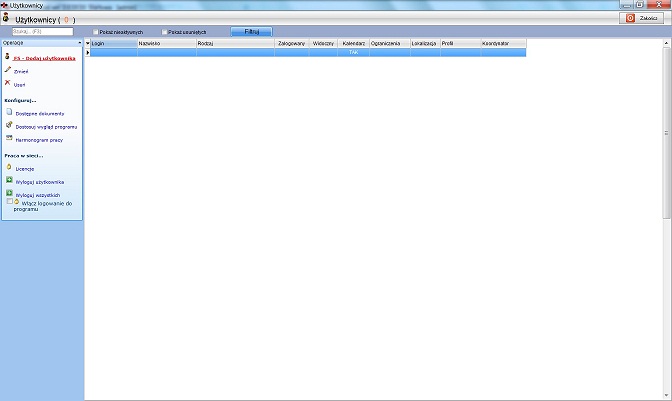Click the icon beside Licencje

[x=9, y=167]
